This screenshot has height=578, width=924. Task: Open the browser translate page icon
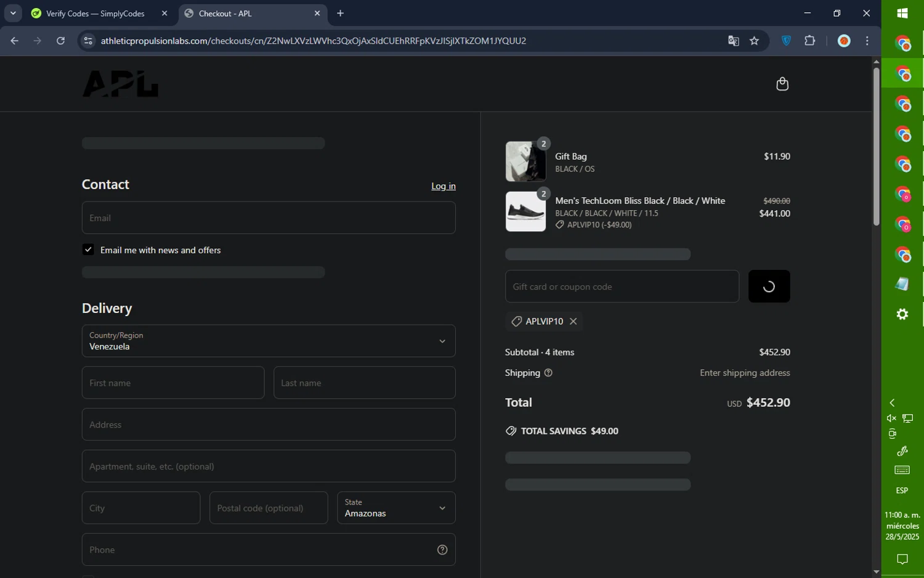pyautogui.click(x=733, y=41)
